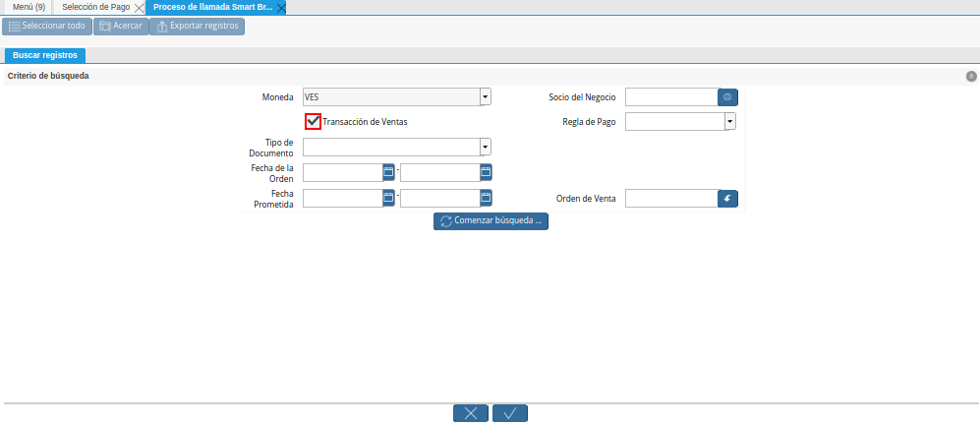The height and width of the screenshot is (425, 980).
Task: Toggle the Transacción de Ventas checkbox
Action: tap(314, 121)
